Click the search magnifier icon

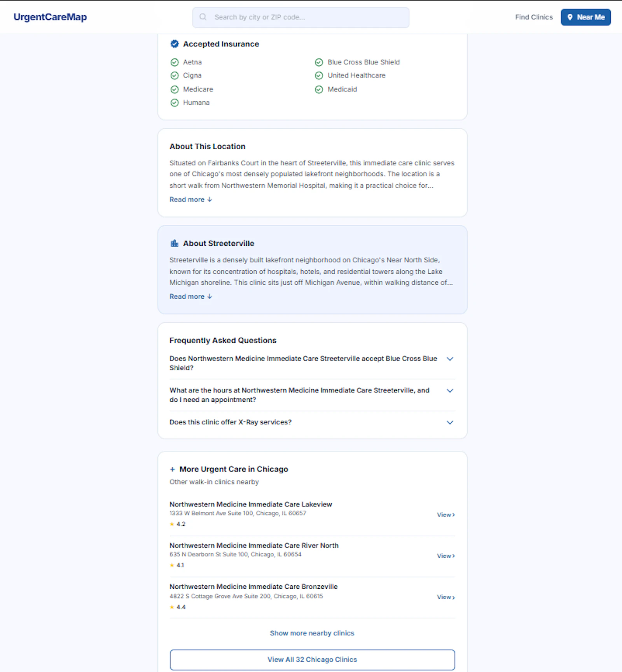coord(203,17)
